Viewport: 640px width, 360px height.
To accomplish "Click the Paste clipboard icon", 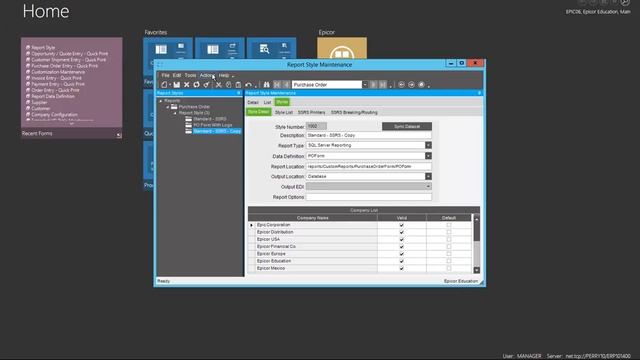I will [238, 84].
